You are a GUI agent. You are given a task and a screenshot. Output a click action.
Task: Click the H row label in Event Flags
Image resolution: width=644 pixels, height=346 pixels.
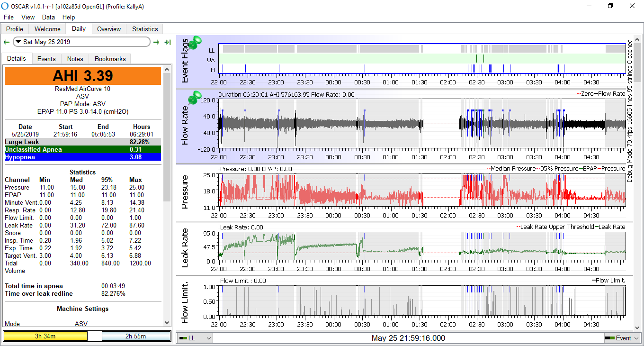tap(213, 70)
